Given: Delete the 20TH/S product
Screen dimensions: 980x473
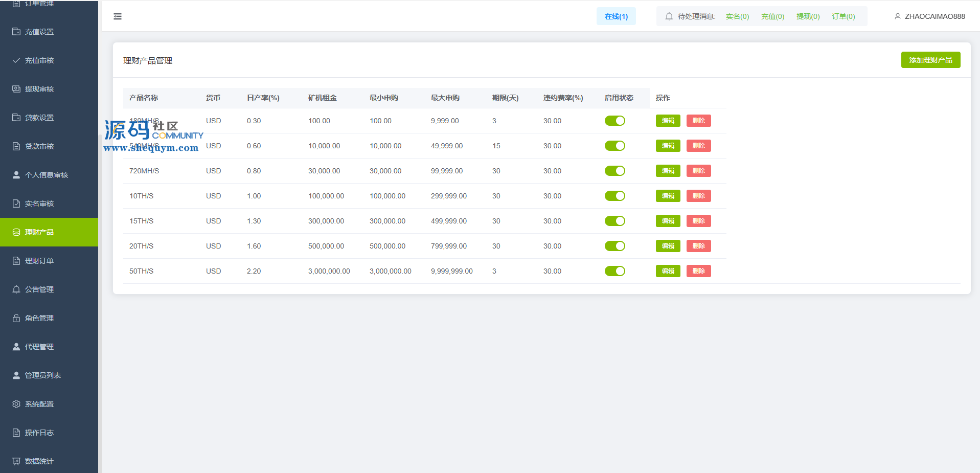Looking at the screenshot, I should coord(698,246).
